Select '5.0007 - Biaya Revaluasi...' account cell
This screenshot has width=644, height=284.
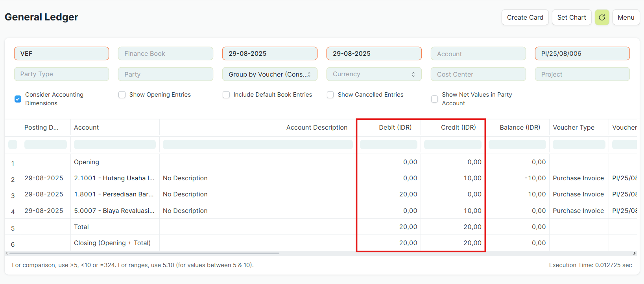(114, 211)
